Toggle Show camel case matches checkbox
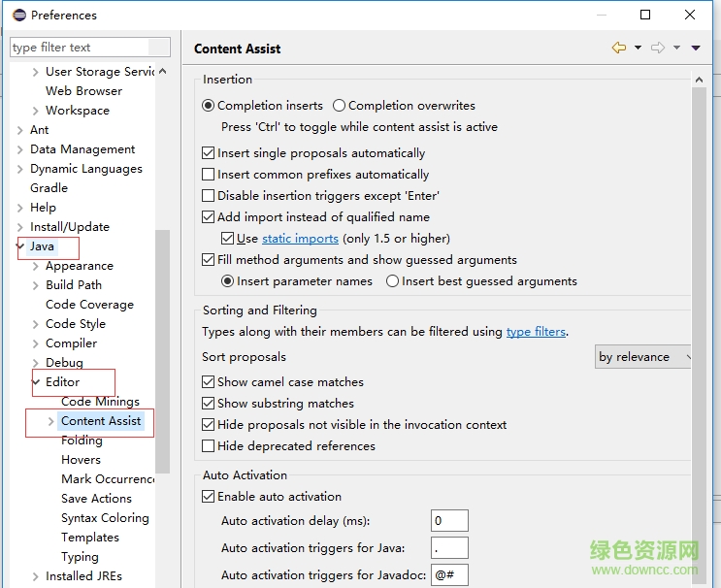Viewport: 721px width, 588px height. click(x=208, y=382)
